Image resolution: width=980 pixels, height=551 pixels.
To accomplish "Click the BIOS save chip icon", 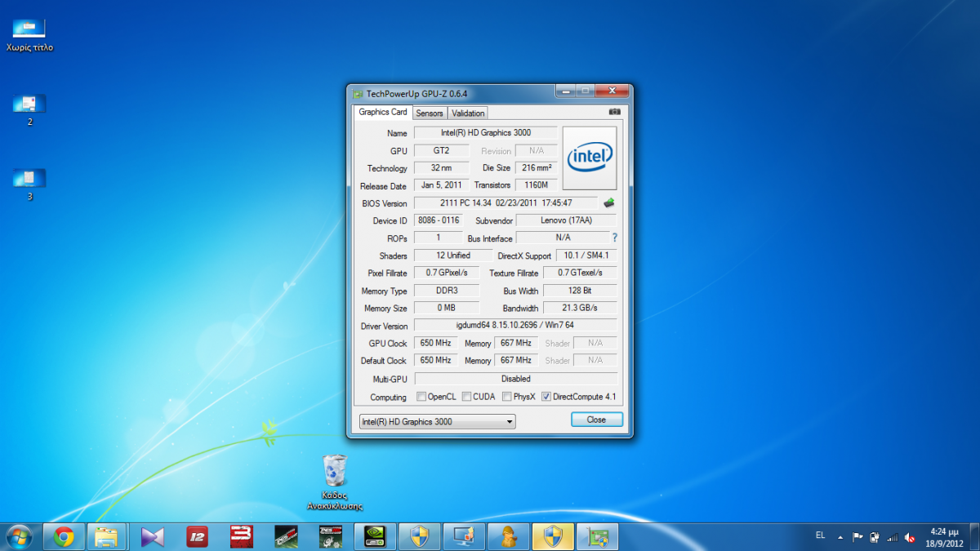I will click(x=608, y=202).
